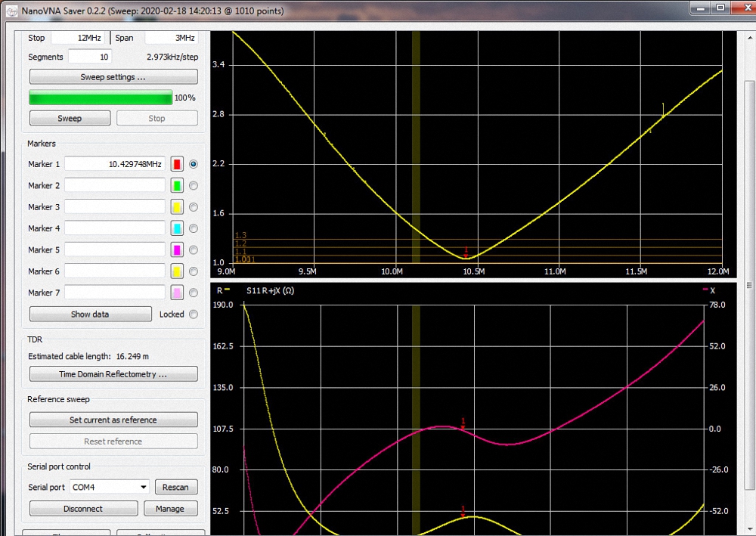Toggle the Locked markers option
756x536 pixels.
click(x=194, y=314)
